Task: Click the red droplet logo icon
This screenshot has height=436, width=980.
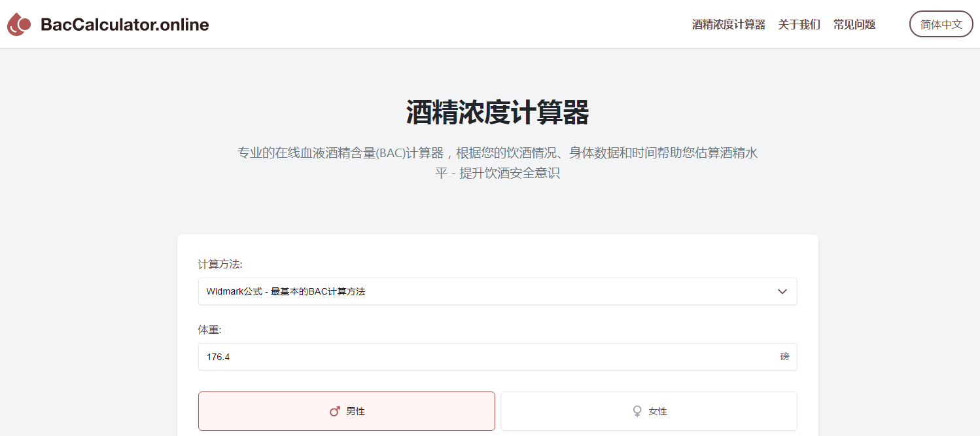Action: point(19,25)
